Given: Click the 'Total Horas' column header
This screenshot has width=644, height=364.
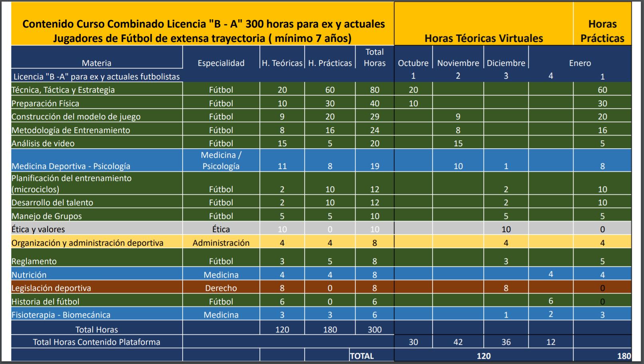Looking at the screenshot, I should (x=375, y=57).
